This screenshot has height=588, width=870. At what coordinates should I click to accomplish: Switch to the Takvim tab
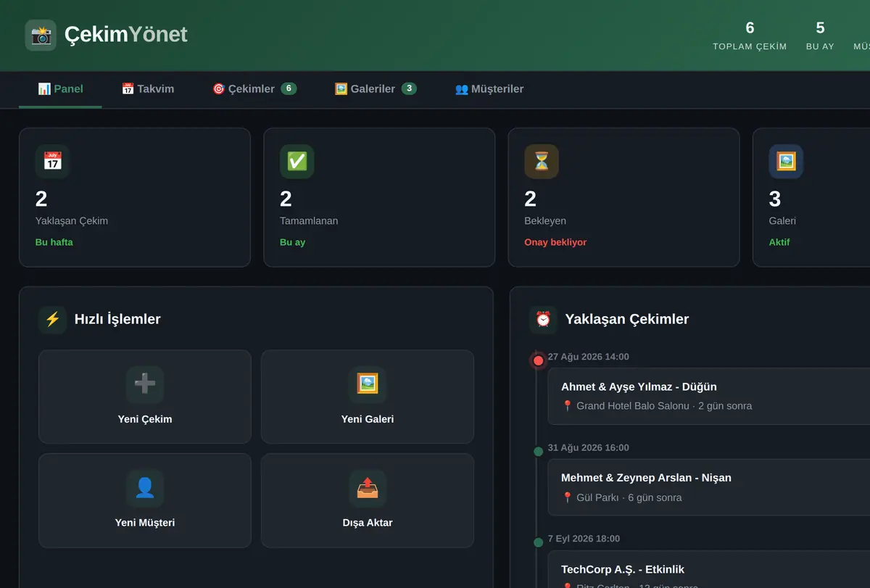pyautogui.click(x=148, y=89)
